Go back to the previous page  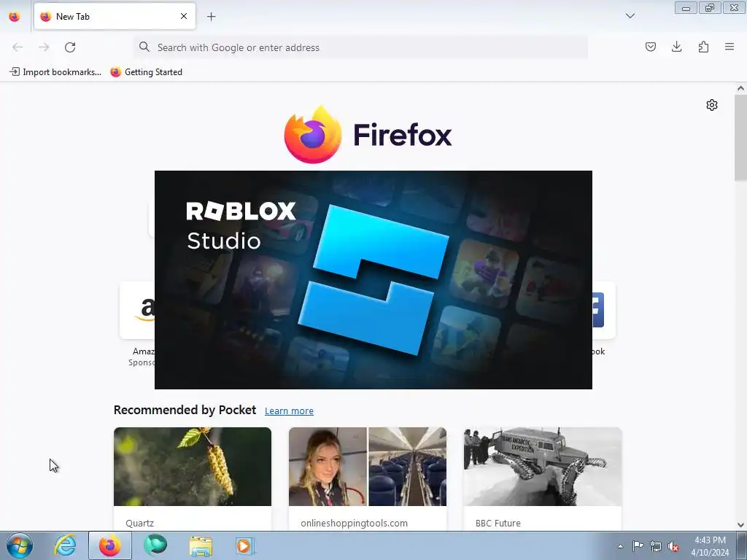coord(18,47)
